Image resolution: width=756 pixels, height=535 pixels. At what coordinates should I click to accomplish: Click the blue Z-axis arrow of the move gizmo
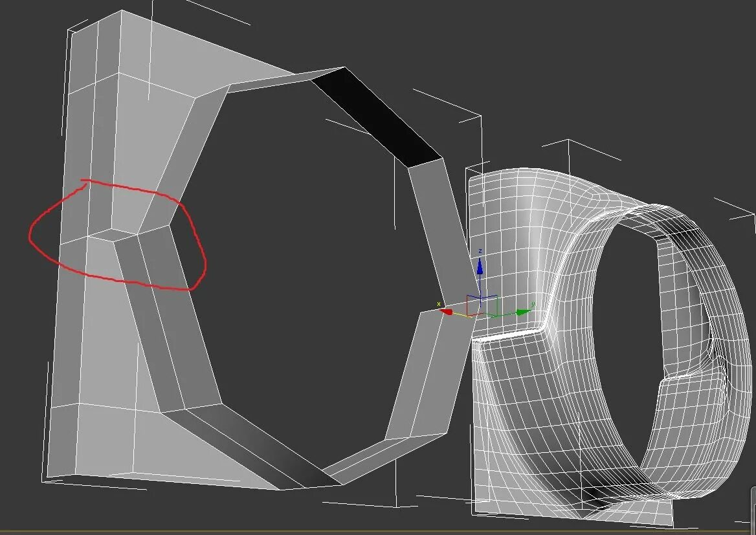click(x=480, y=267)
